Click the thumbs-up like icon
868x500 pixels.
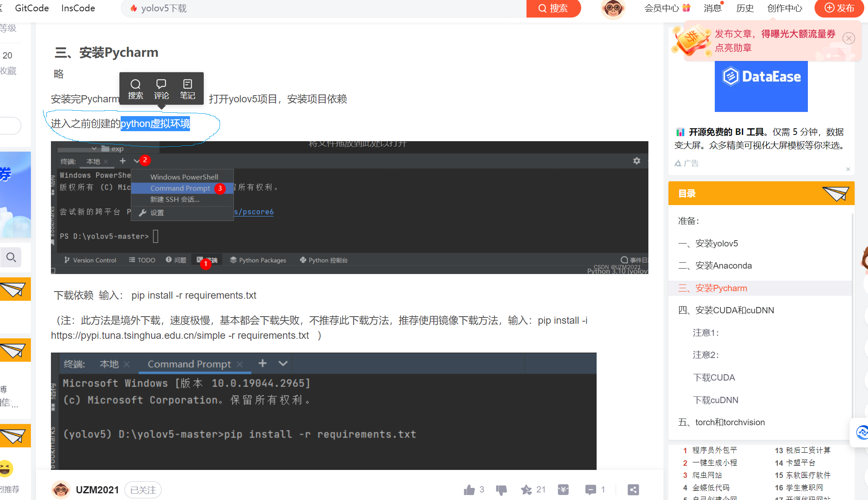click(x=469, y=490)
